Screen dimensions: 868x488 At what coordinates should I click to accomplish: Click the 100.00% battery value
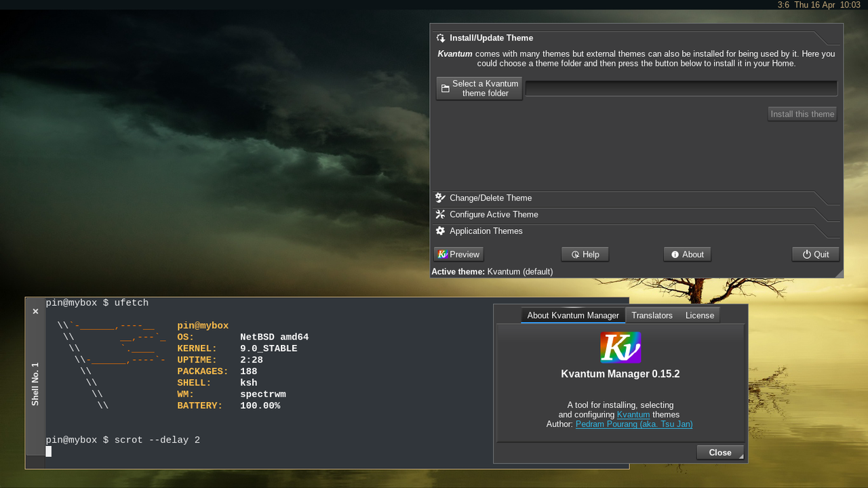point(260,406)
